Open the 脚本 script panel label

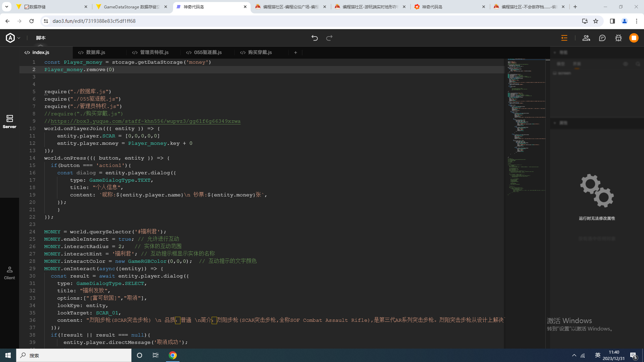coord(41,38)
